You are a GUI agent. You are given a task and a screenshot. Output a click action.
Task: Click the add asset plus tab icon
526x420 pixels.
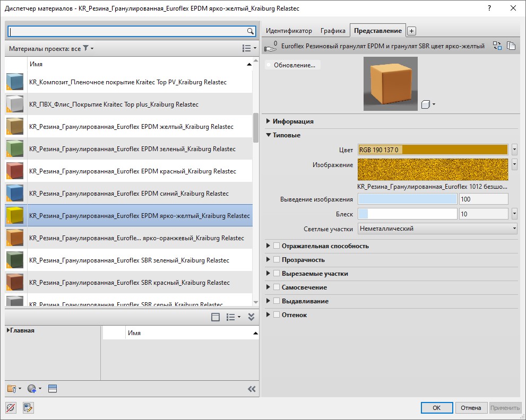pos(411,31)
